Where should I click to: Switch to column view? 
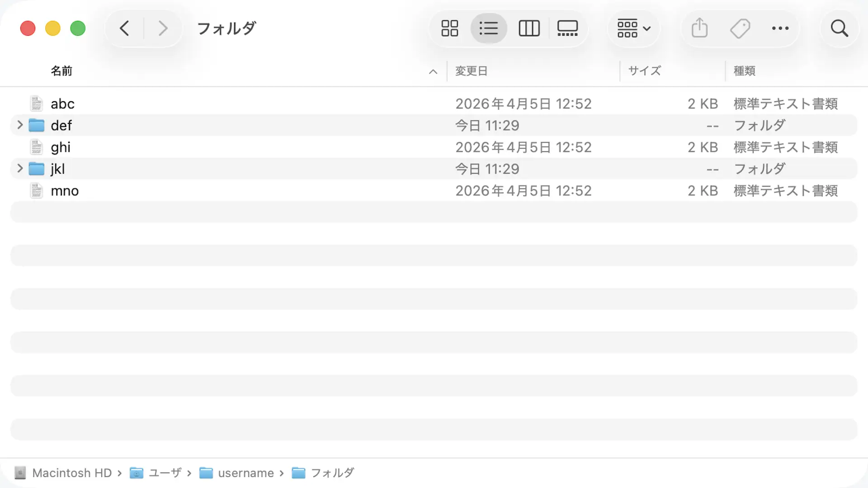(529, 28)
